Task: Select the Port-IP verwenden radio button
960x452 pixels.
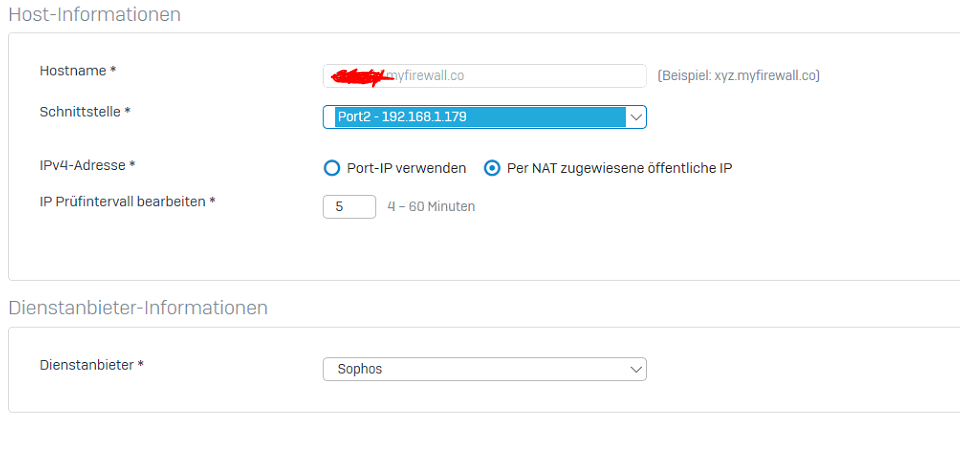Action: click(332, 168)
